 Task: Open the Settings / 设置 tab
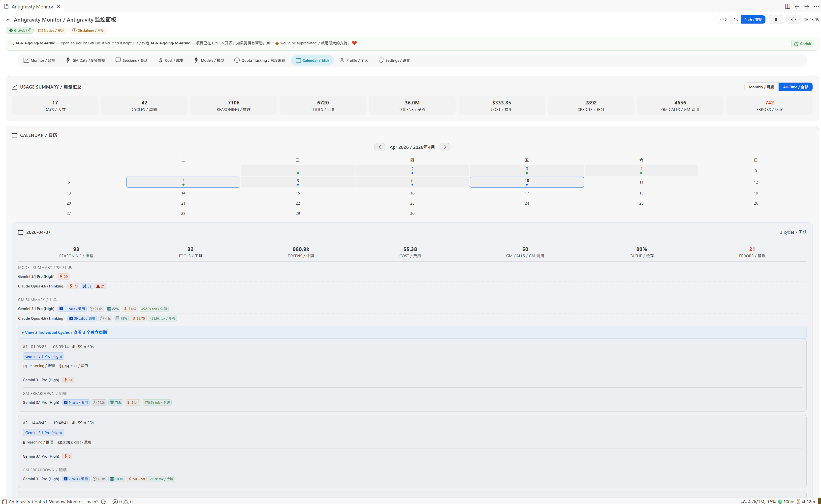[394, 60]
